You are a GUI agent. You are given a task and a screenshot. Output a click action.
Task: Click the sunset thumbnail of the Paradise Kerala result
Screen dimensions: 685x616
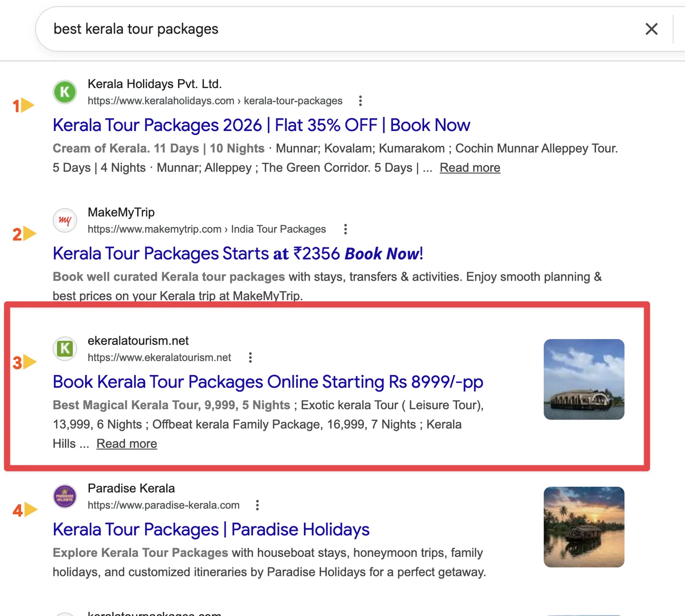[584, 527]
